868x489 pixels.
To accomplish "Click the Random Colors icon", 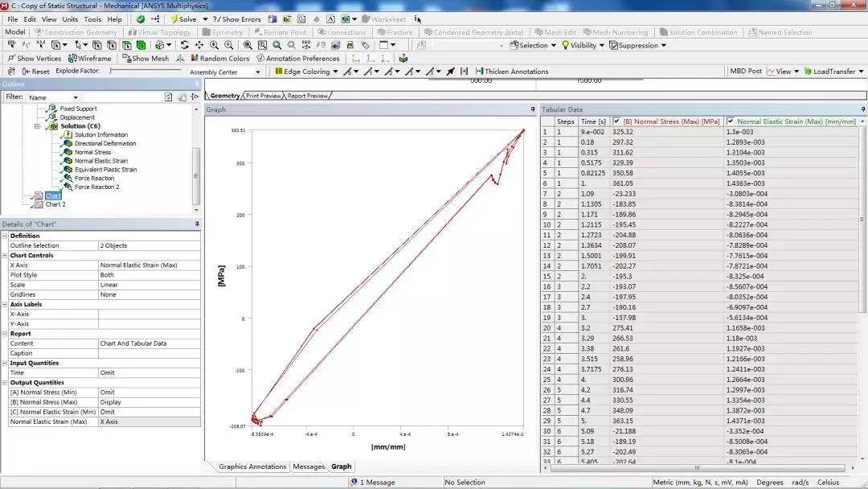I will point(195,58).
